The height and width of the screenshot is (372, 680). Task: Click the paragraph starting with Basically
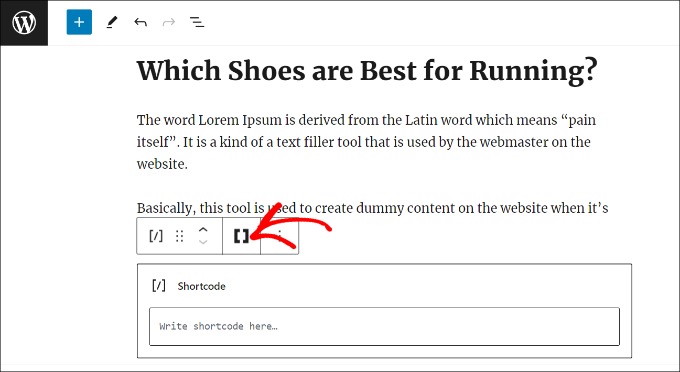click(373, 208)
